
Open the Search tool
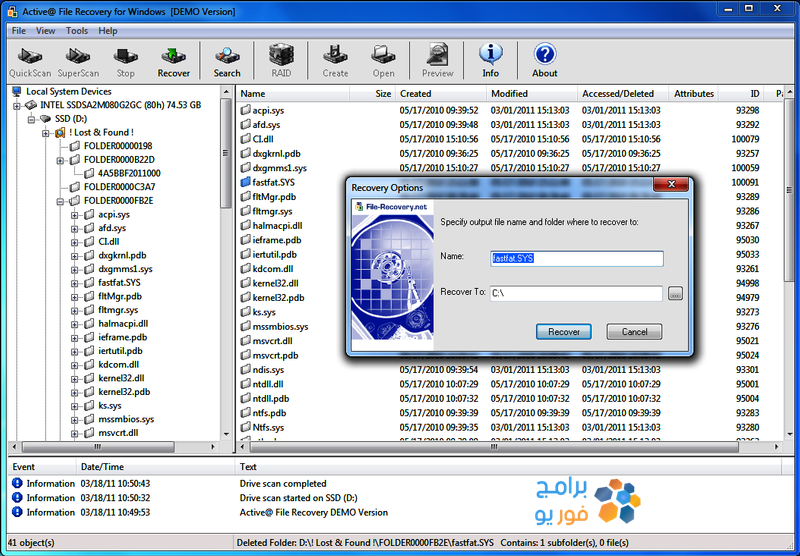tap(227, 62)
